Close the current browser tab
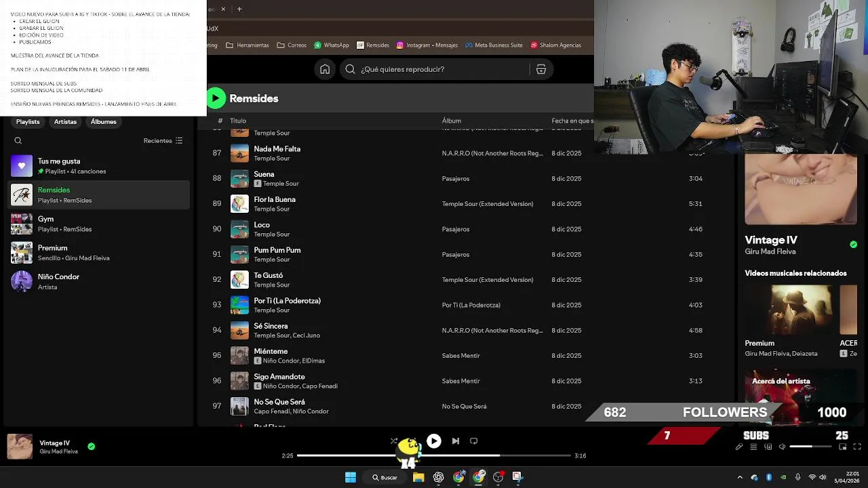The height and width of the screenshot is (488, 868). point(223,9)
